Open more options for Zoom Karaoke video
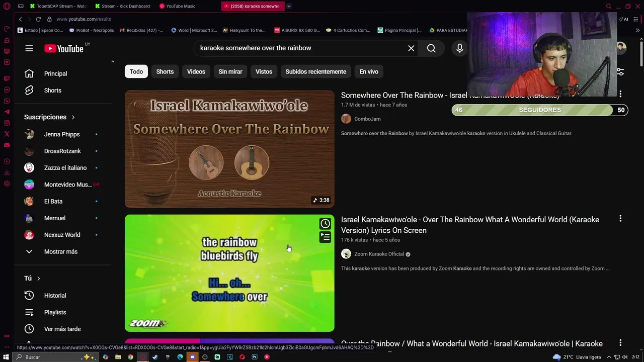 pyautogui.click(x=620, y=219)
